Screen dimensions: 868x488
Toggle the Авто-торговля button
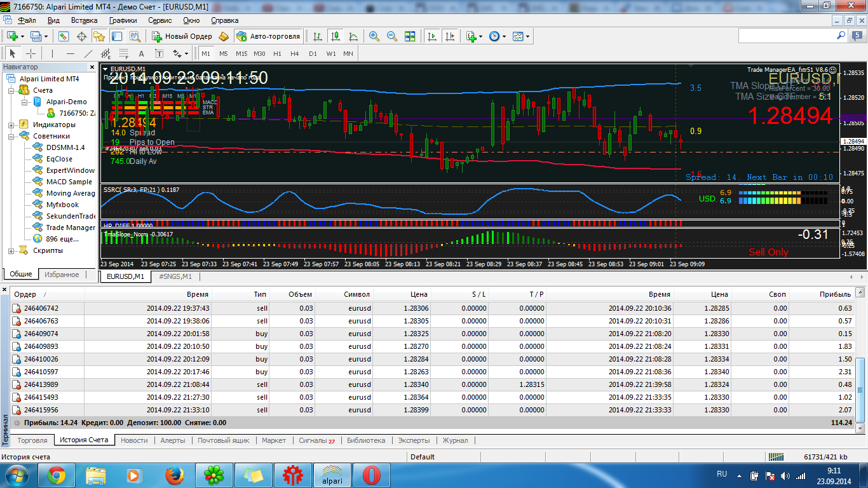point(268,36)
